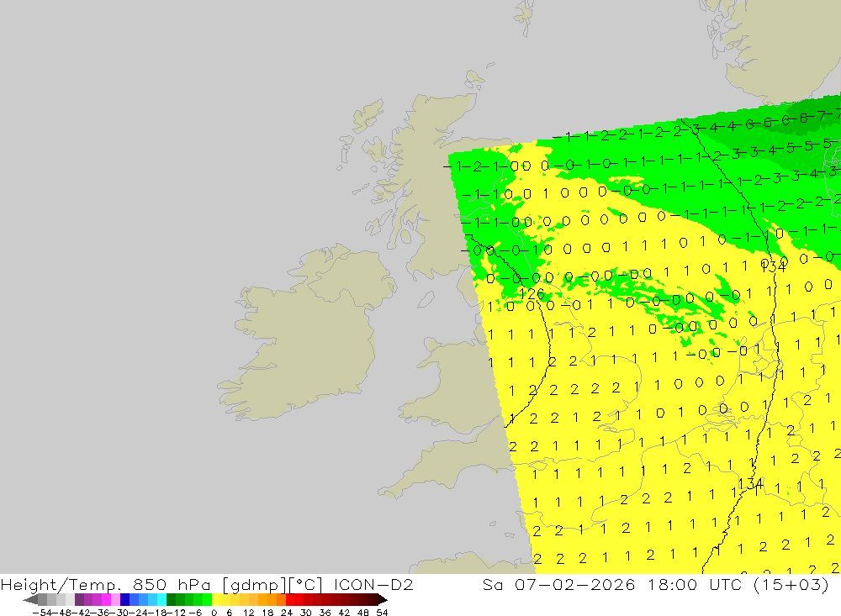
Task: Click the date '07-02-2026'
Action: tap(575, 584)
